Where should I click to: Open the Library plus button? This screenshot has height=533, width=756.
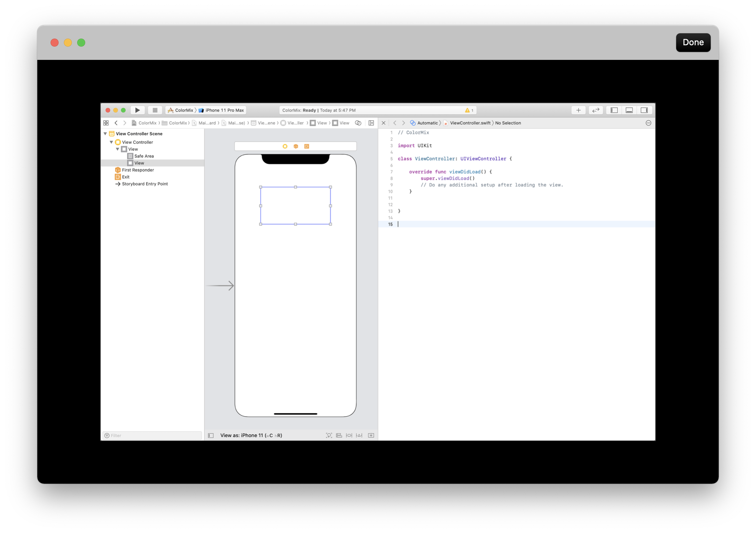click(x=578, y=110)
